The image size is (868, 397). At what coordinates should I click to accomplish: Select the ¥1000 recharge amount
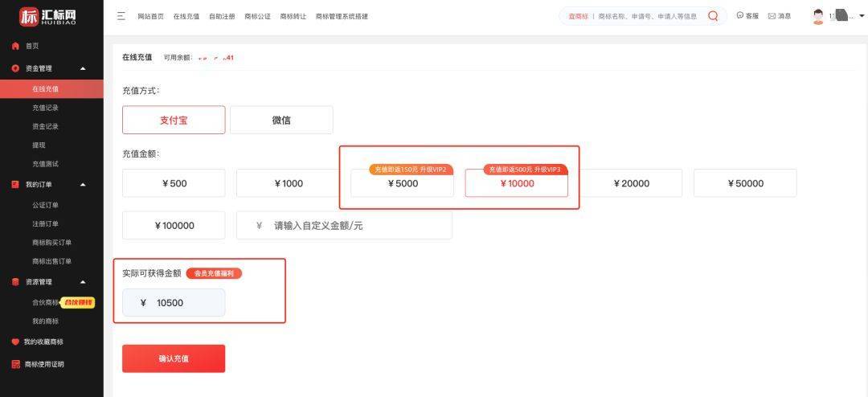(288, 183)
